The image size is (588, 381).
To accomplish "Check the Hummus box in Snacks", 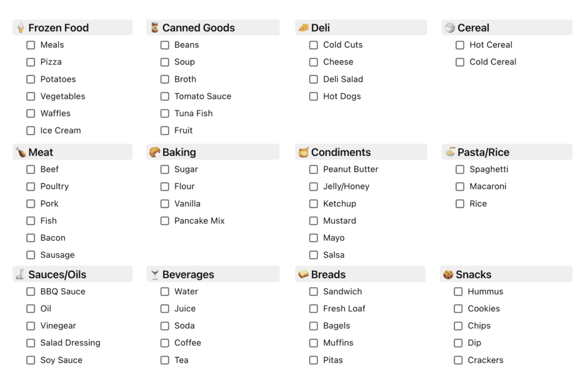I will 458,292.
